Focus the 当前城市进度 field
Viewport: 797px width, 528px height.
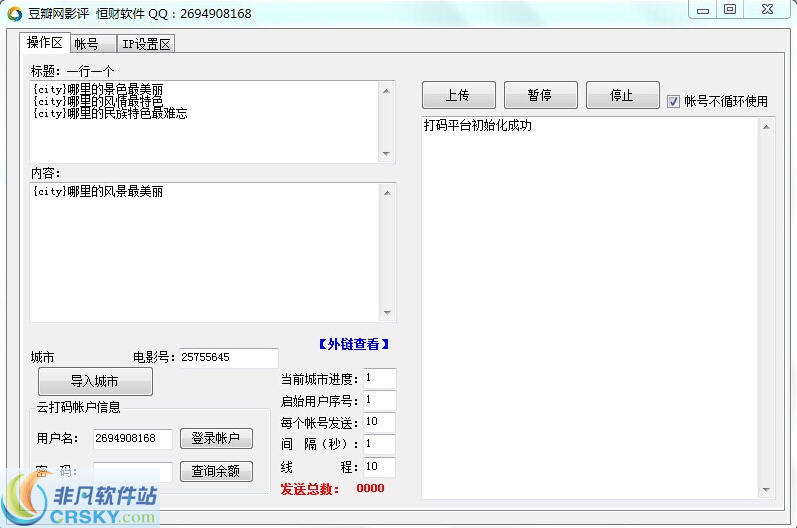tap(380, 379)
